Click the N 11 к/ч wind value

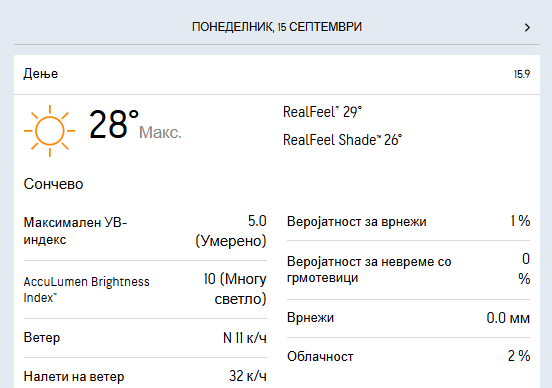245,338
